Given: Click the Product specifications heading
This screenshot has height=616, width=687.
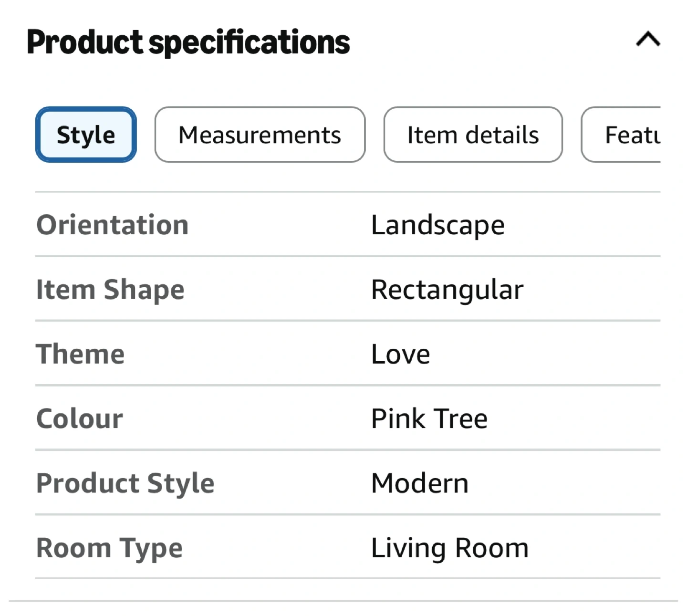Looking at the screenshot, I should tap(188, 42).
